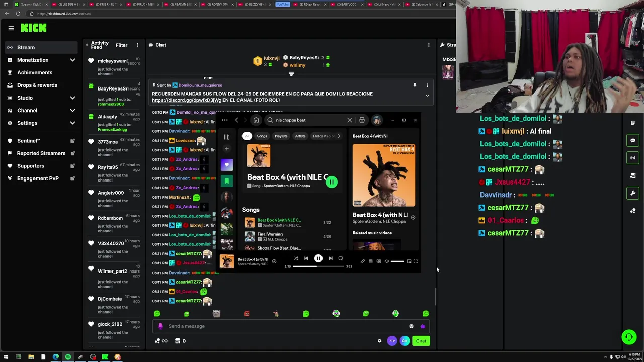Click the Kick logo
The image size is (644, 362).
33,28
